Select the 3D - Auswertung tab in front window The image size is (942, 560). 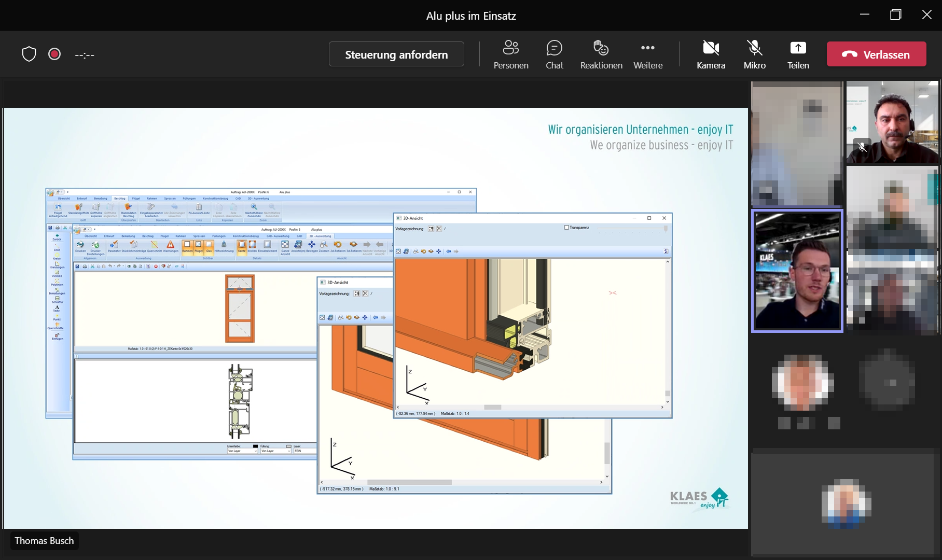(320, 236)
